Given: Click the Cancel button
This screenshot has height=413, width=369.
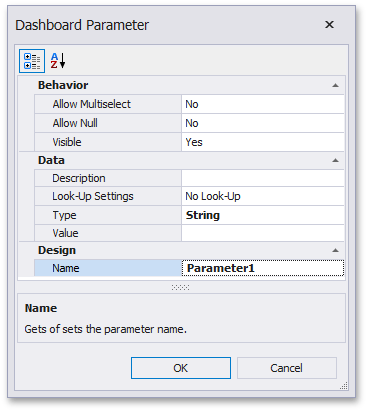Looking at the screenshot, I should (x=287, y=368).
